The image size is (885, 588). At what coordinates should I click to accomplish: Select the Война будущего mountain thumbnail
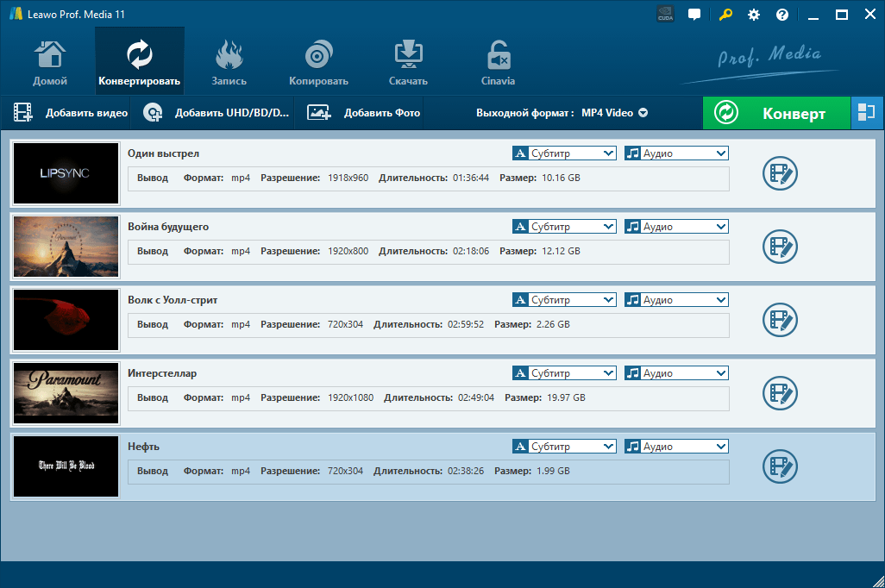pyautogui.click(x=66, y=247)
